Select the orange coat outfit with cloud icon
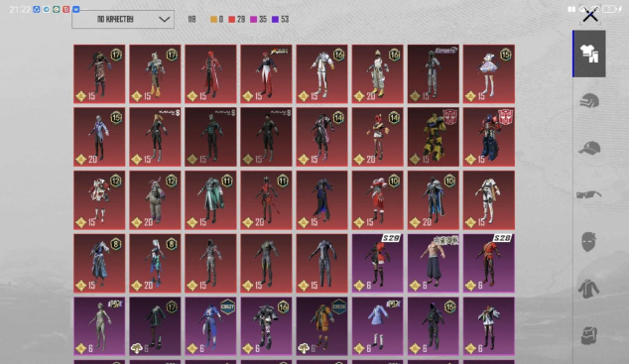629x364 pixels. (x=321, y=326)
